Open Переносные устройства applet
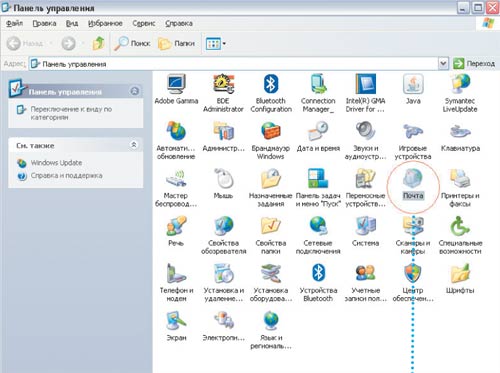500x373 pixels. 365,188
